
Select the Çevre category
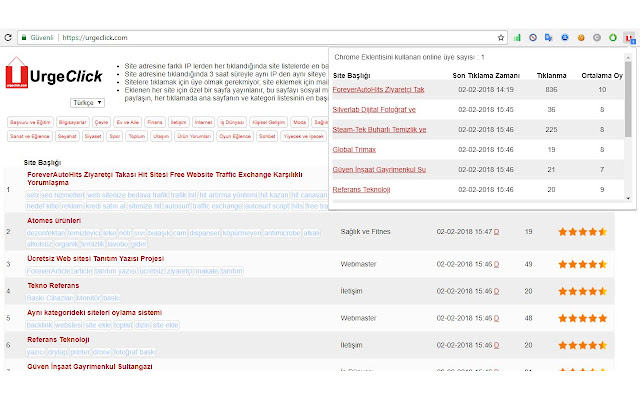click(x=101, y=122)
